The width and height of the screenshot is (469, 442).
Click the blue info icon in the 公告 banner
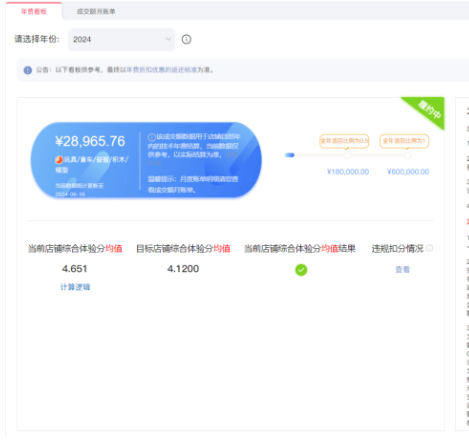[28, 70]
